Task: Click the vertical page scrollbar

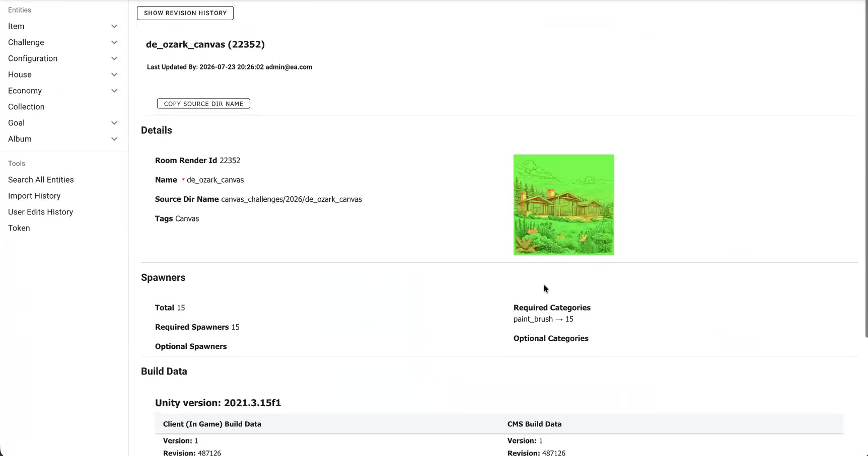Action: (x=866, y=169)
